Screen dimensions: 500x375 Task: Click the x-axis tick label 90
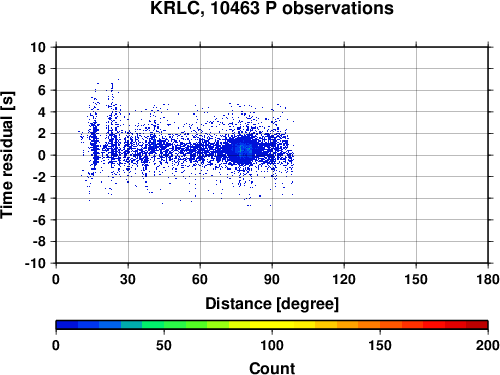(272, 279)
